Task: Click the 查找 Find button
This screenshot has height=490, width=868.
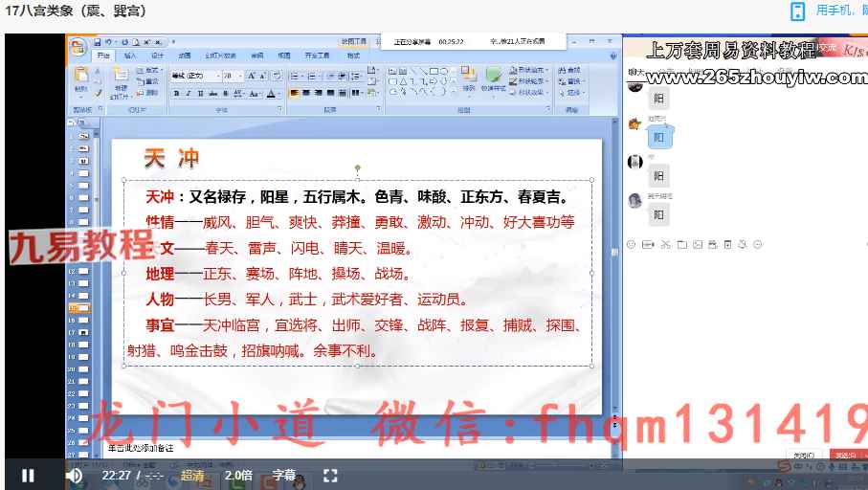Action: point(570,70)
